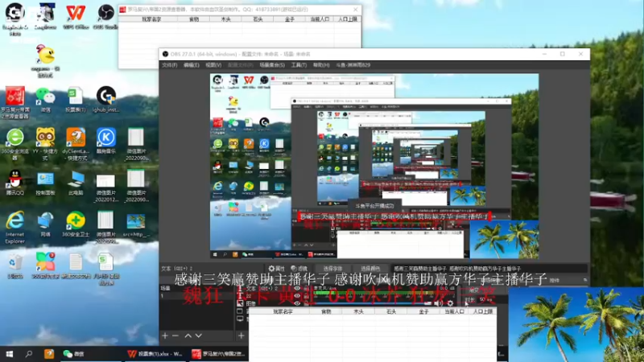Click the 属性 gear in OBS source toolbar
This screenshot has width=644, height=362.
(x=276, y=269)
